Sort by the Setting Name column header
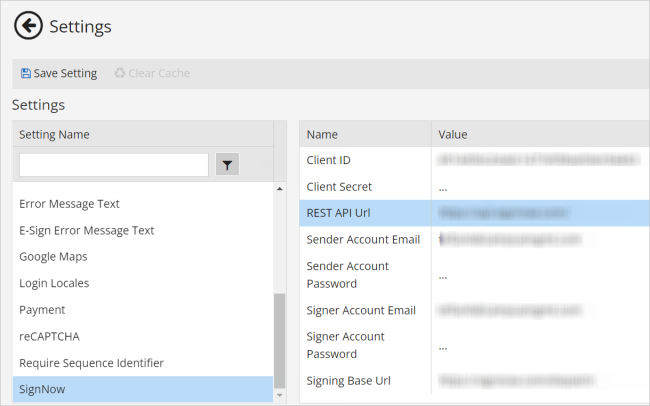Screen dimensions: 650x406 [140, 134]
